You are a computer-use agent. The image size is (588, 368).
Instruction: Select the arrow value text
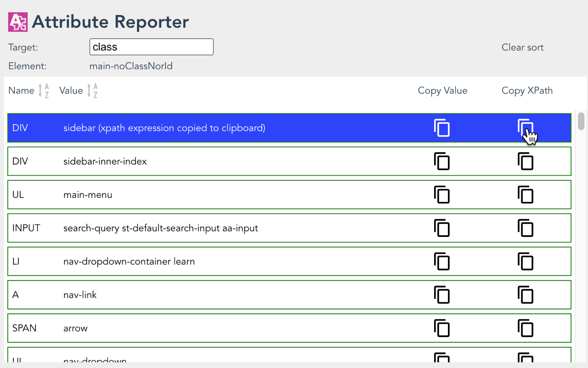click(x=75, y=328)
